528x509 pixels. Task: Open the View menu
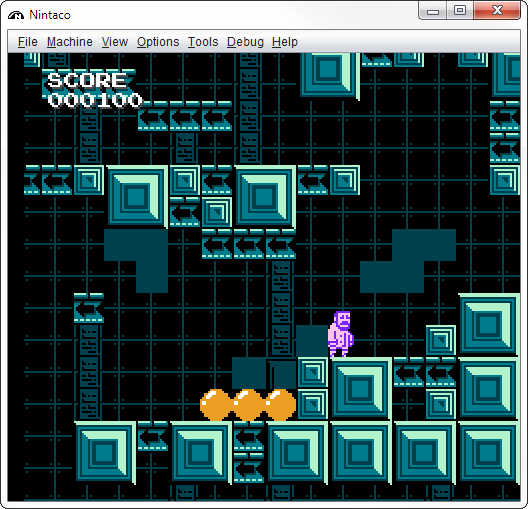(x=115, y=42)
